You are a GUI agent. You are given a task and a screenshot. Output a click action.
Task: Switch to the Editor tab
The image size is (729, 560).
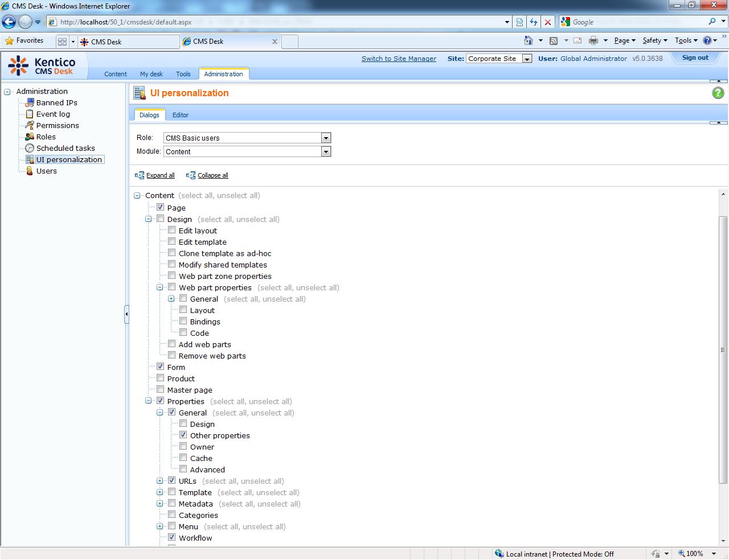coord(181,115)
